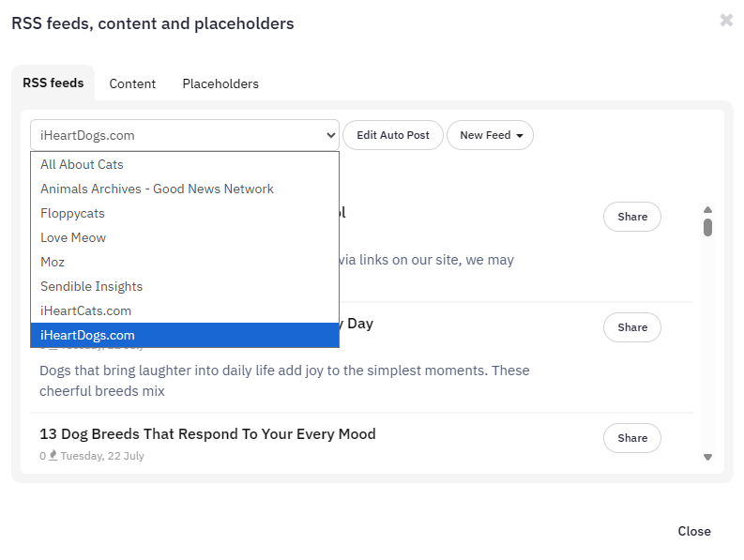Screen dimensions: 744x560
Task: Open the New Feed dropdown caret
Action: coord(520,136)
